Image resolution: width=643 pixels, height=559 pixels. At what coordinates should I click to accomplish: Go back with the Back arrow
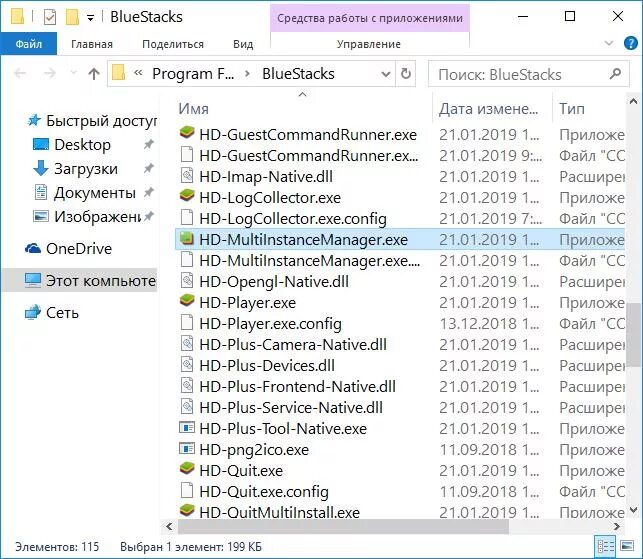click(20, 74)
